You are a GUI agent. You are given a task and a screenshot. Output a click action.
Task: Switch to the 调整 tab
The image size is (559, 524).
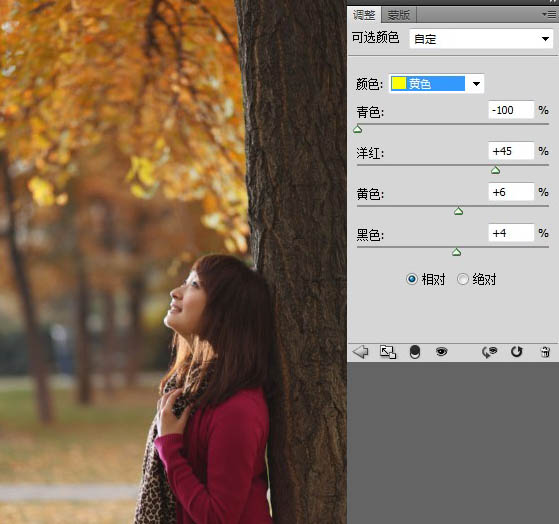click(364, 15)
